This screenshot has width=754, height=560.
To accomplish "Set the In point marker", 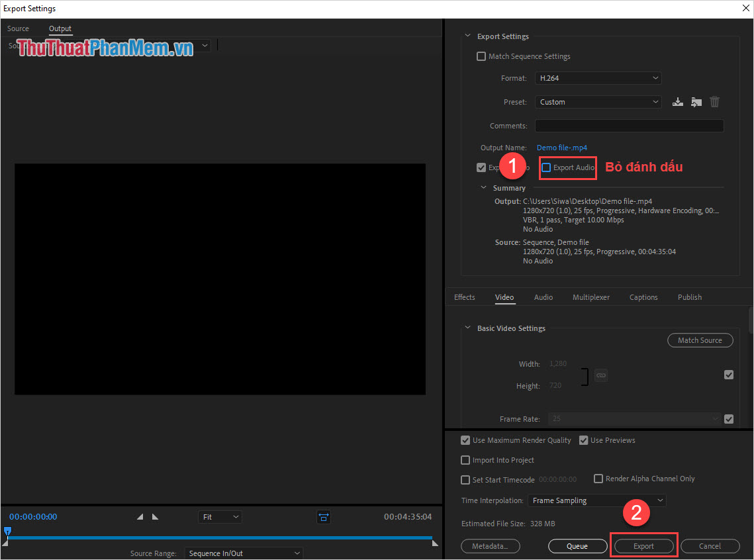I will [x=139, y=516].
